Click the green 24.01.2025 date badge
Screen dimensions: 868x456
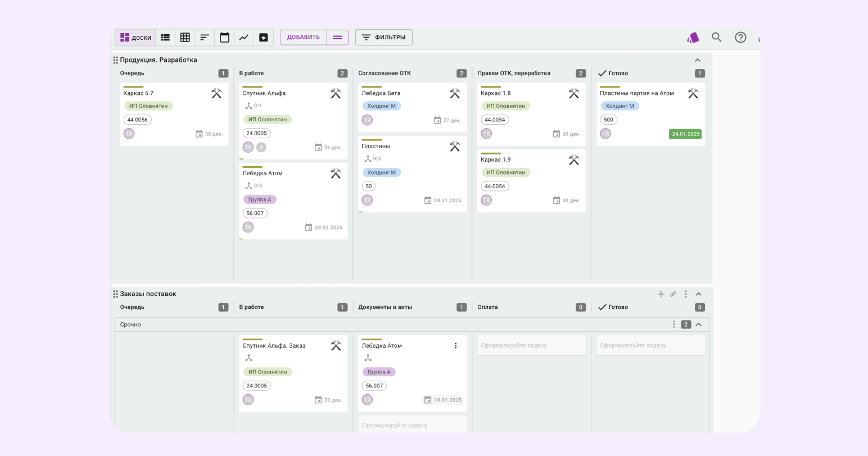click(685, 134)
